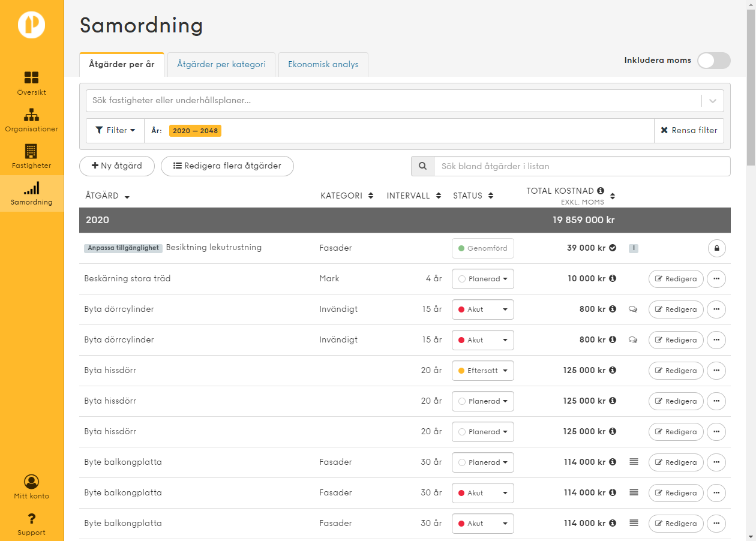The width and height of the screenshot is (756, 541).
Task: Switch to the Åtgärder per år tab
Action: pos(122,65)
